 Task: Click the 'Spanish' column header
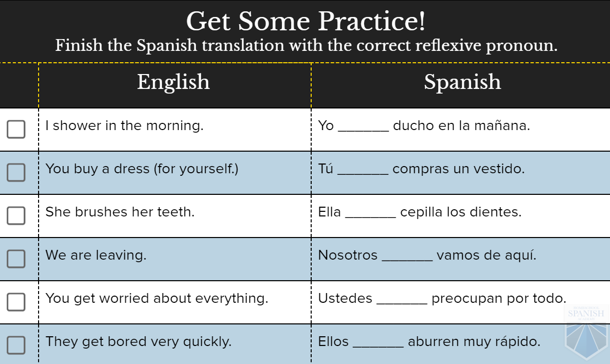pyautogui.click(x=462, y=82)
